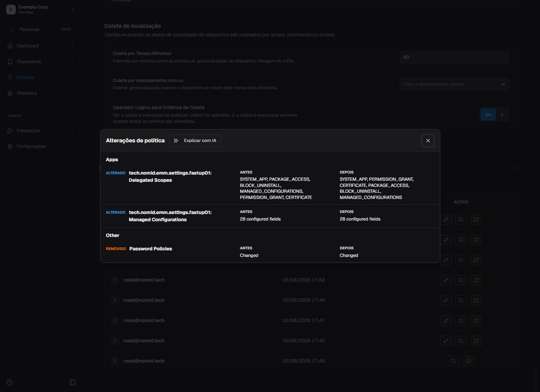Viewport: 540px width, 392px height.
Task: Click the sparkle icon in Explicar com IA
Action: (176, 141)
